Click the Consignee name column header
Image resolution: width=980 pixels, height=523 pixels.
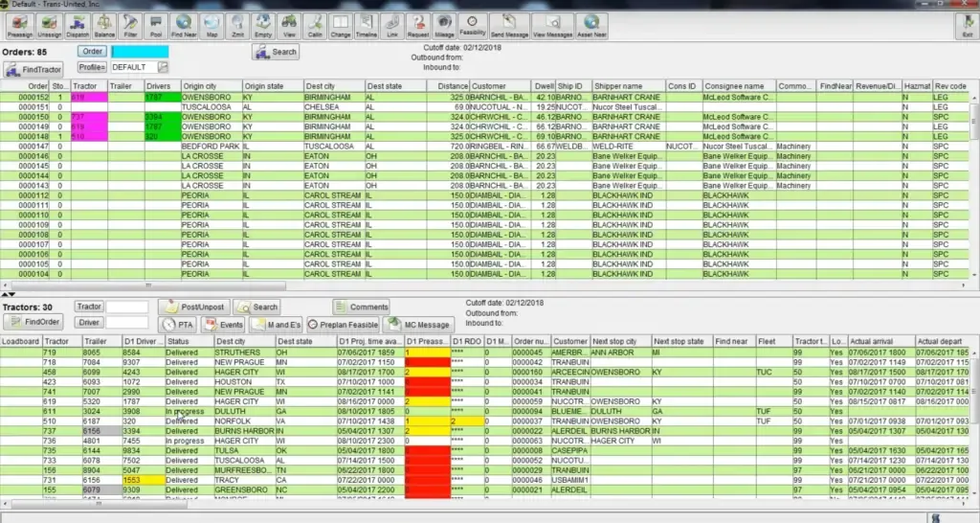pyautogui.click(x=740, y=86)
